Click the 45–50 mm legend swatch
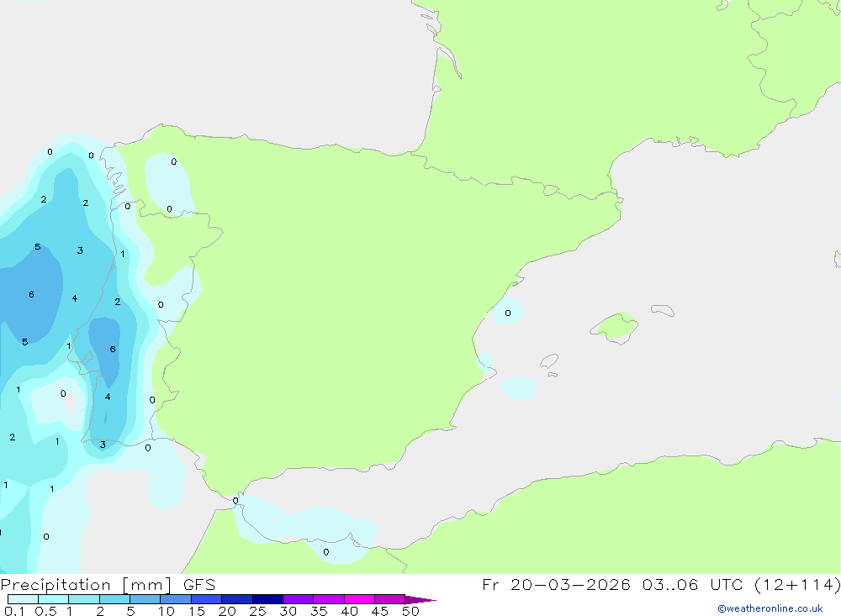Image resolution: width=841 pixels, height=616 pixels. (390, 599)
